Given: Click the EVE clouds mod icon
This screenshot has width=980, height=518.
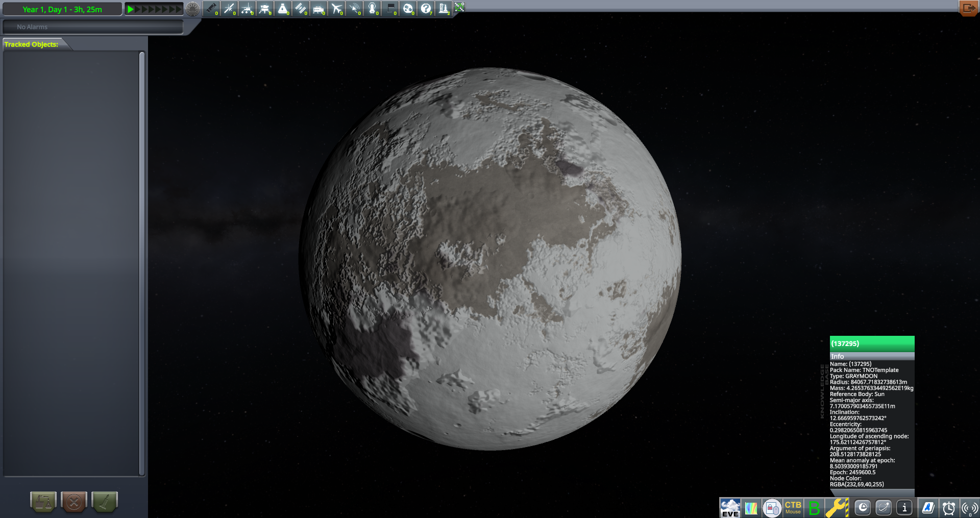Looking at the screenshot, I should click(x=729, y=508).
